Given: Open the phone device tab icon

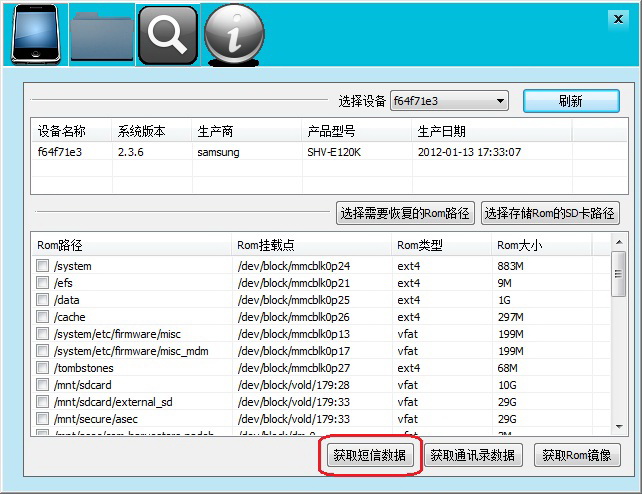Looking at the screenshot, I should coord(33,34).
